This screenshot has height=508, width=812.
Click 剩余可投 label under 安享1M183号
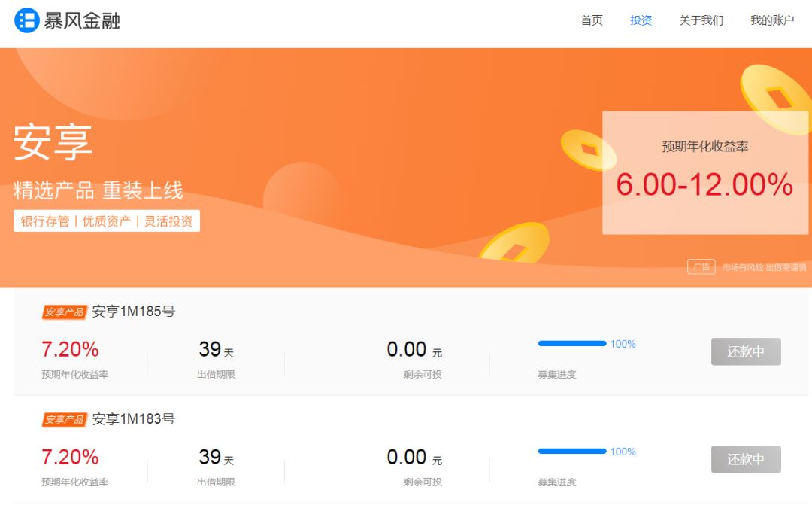pyautogui.click(x=423, y=482)
